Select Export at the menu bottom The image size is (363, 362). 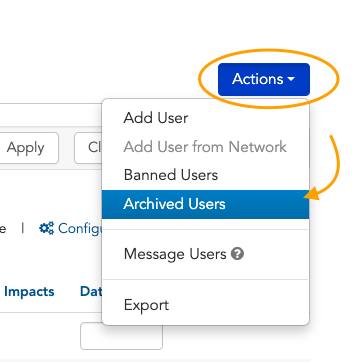click(x=205, y=305)
